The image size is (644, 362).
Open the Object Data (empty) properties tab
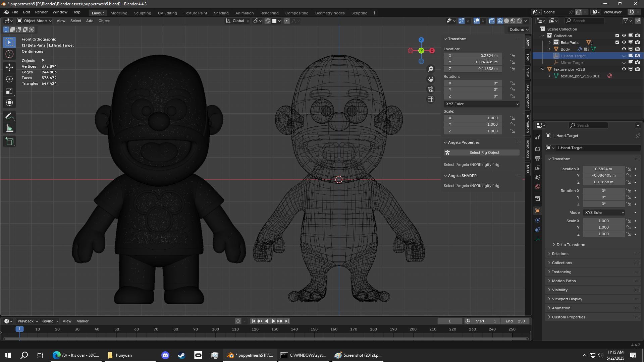(538, 239)
